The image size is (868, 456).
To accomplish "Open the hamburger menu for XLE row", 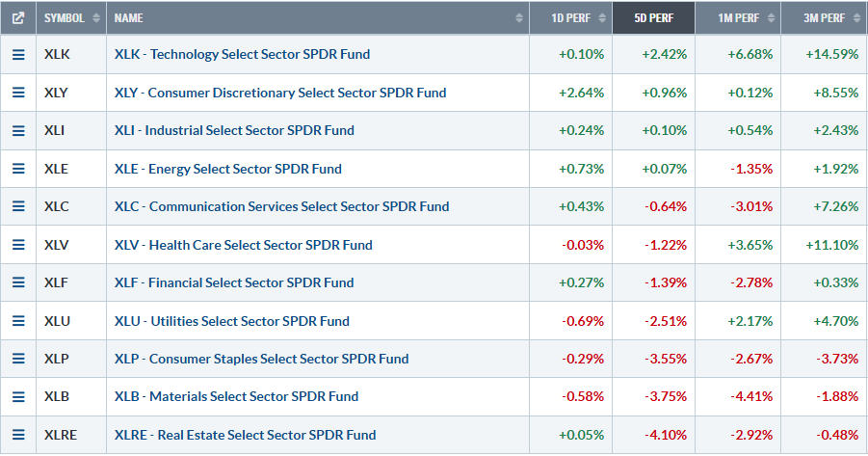I will [x=17, y=169].
